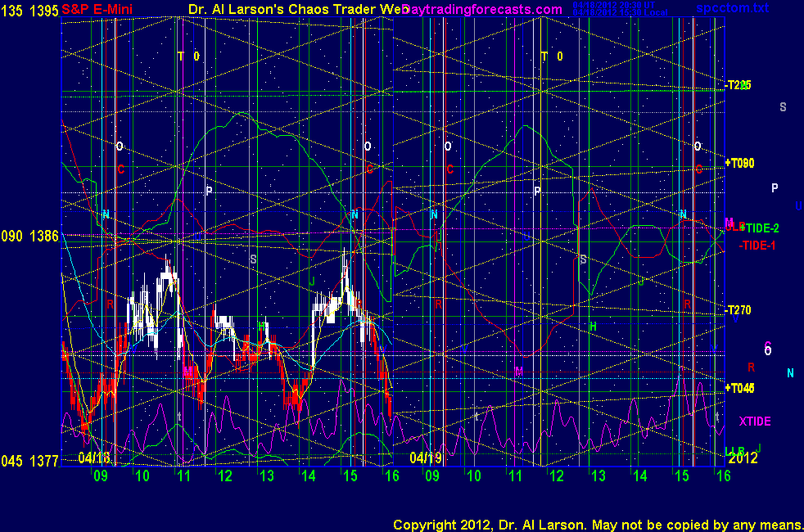Viewport: 804px width, 532px height.
Task: Click hour label '12' of the 04/18 session
Action: click(x=226, y=476)
